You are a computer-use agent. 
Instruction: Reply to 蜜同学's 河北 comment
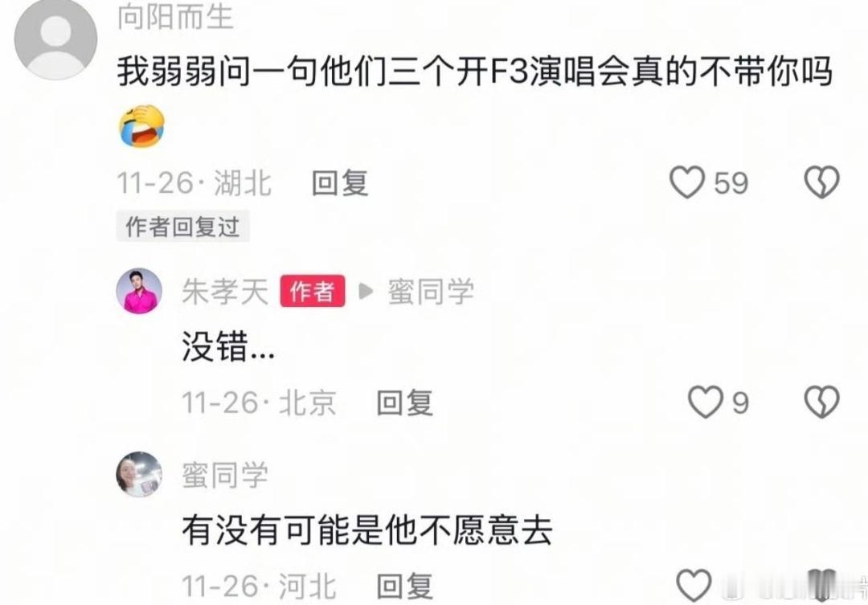pyautogui.click(x=404, y=586)
